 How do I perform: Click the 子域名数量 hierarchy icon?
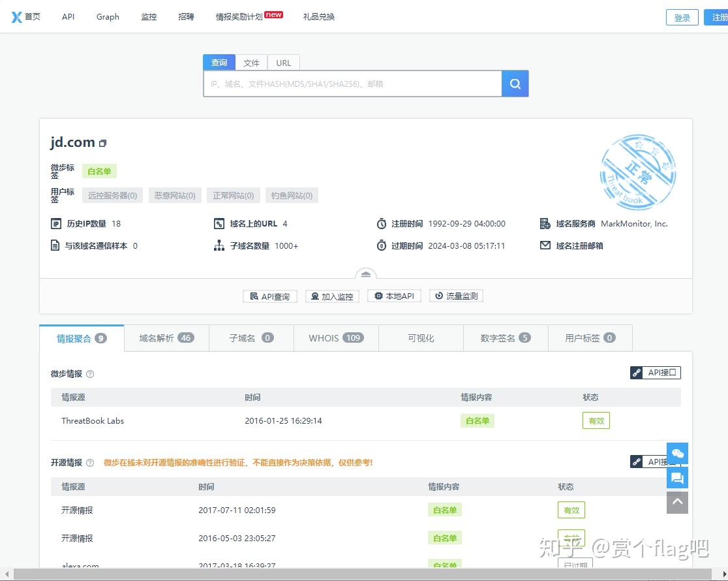[219, 245]
